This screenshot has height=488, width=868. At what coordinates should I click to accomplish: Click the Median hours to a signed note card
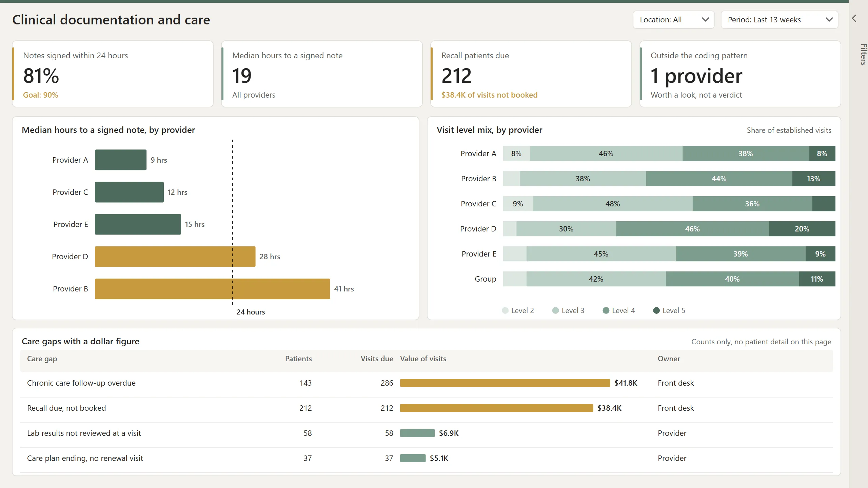point(322,74)
